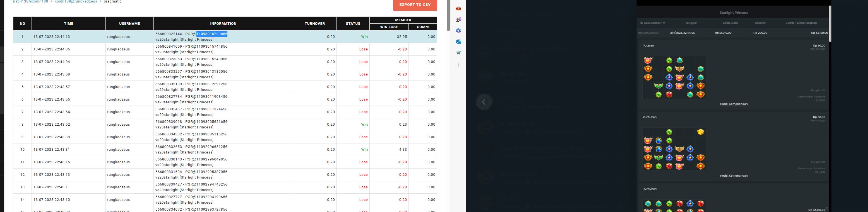Screen dimensions: 868x212
Task: Click the pragmatic breadcrumb text
Action: (112, 2)
